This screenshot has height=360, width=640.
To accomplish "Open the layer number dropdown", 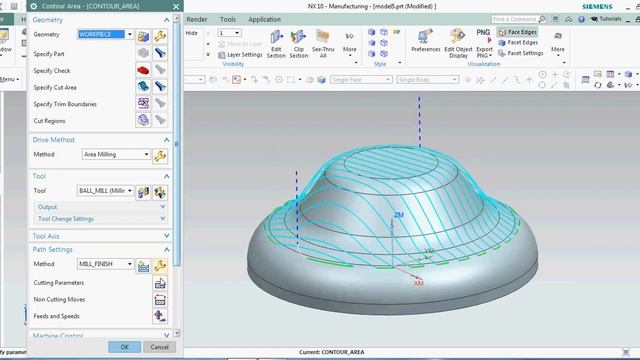I will [x=237, y=33].
